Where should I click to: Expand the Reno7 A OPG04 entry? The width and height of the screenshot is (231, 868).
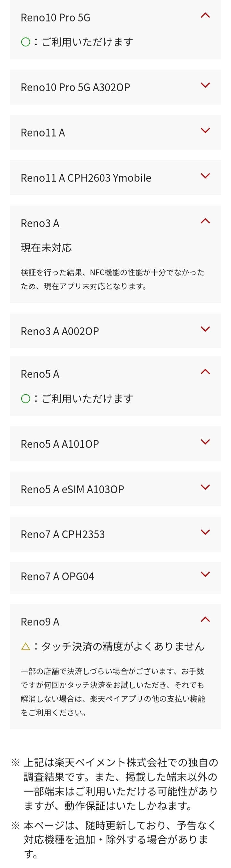pyautogui.click(x=115, y=576)
